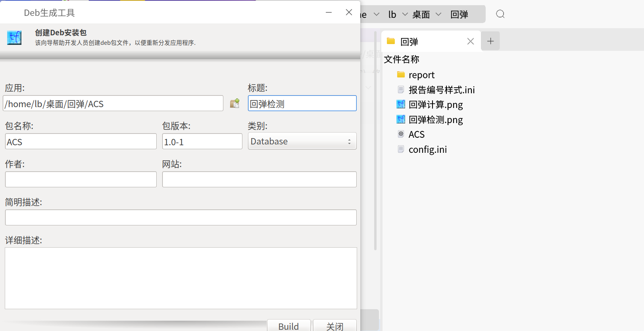Click the 作者 input field
Viewport: 644px width, 331px height.
pyautogui.click(x=81, y=179)
